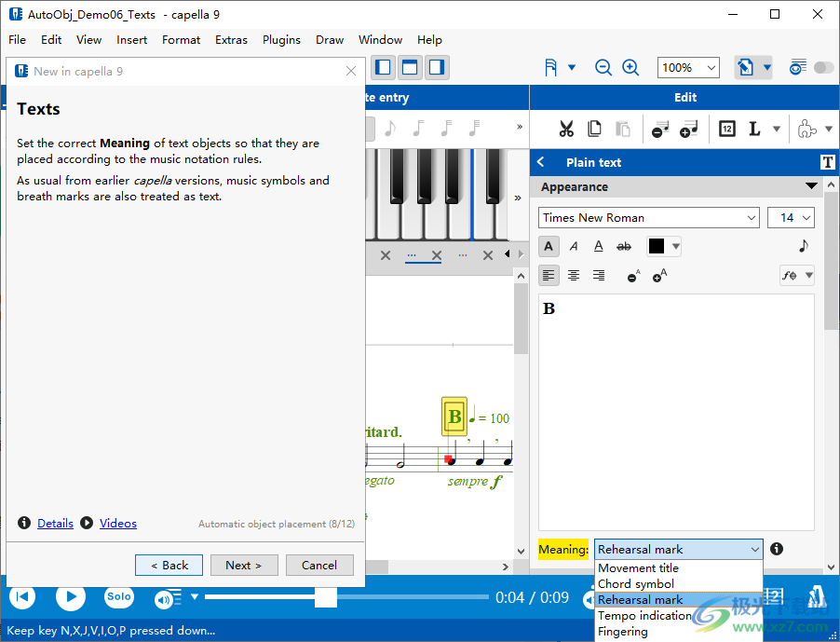Click the Cut scissors icon
Image resolution: width=840 pixels, height=642 pixels.
pyautogui.click(x=566, y=129)
